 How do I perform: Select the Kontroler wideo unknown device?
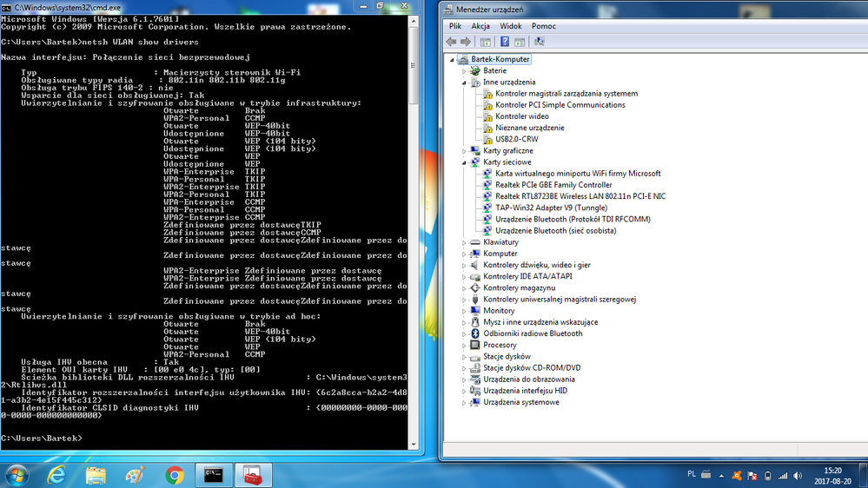pos(521,116)
